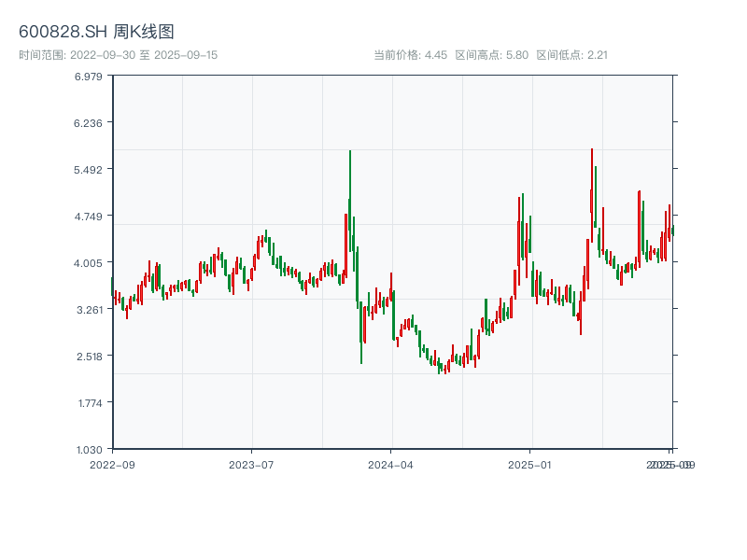
Task: Click y-axis value 5.492
Action: [88, 170]
